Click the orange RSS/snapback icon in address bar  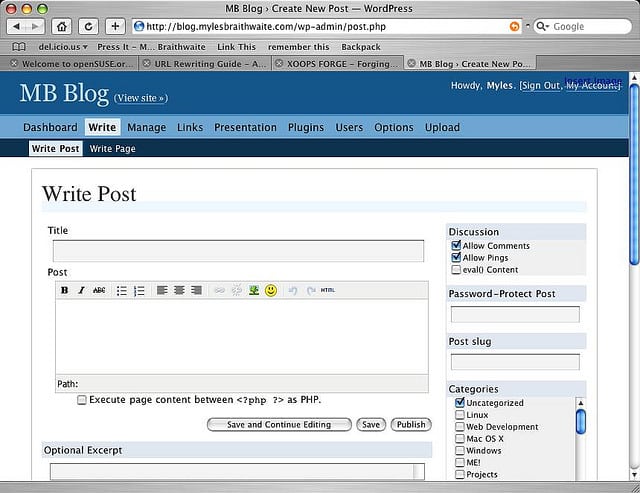[x=514, y=27]
